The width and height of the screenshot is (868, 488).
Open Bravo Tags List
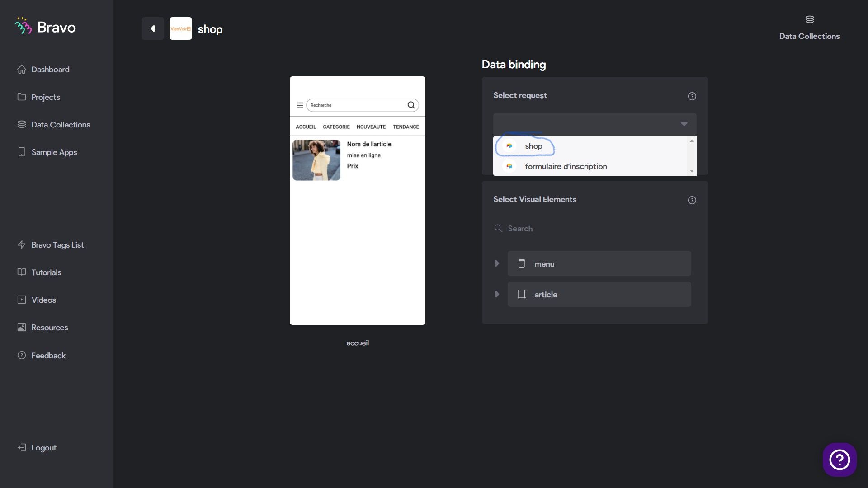51,245
